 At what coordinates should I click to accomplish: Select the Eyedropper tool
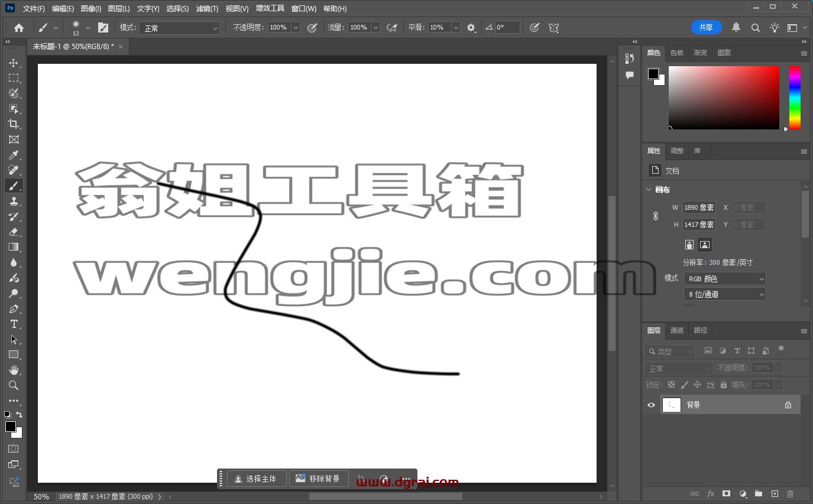point(14,155)
